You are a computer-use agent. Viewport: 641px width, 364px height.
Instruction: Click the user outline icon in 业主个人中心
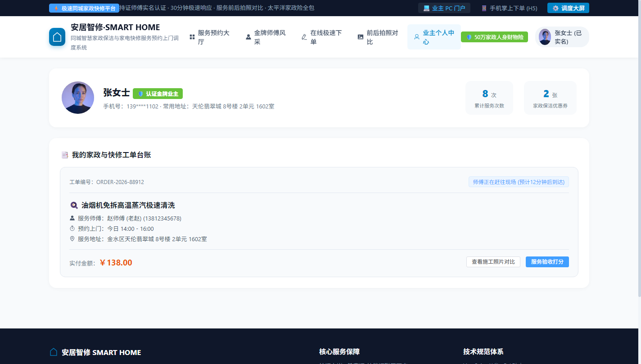[x=417, y=37]
